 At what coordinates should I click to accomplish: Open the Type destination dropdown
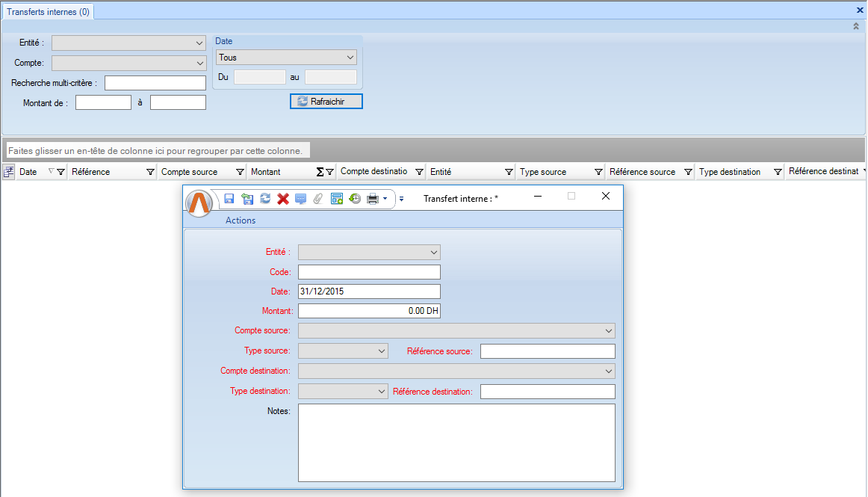[x=381, y=391]
